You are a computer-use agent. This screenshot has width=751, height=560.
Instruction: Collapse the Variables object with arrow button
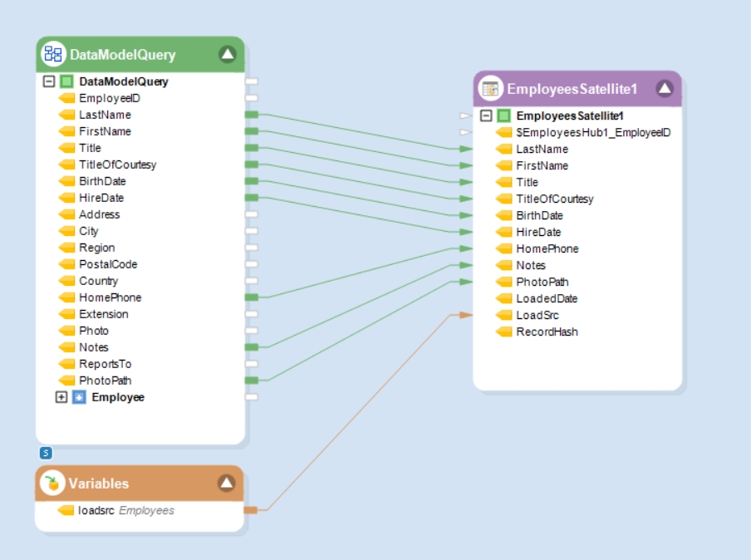pos(226,484)
